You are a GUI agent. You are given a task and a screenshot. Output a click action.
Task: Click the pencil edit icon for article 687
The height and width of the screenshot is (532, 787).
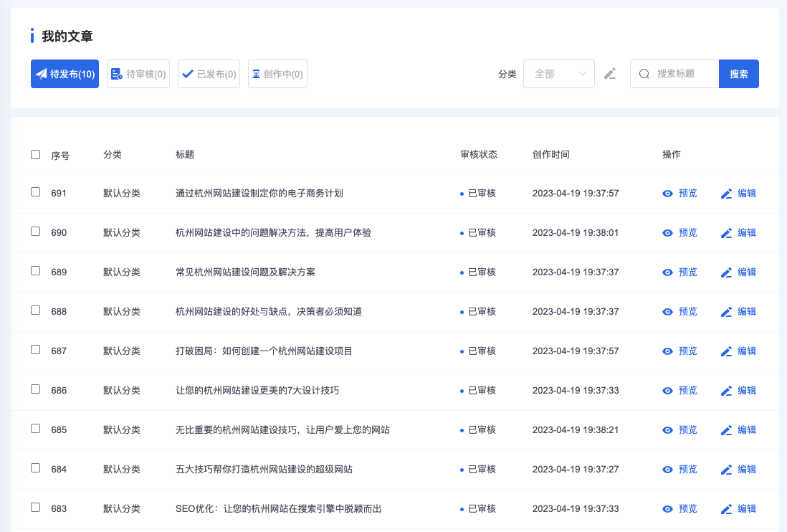click(x=726, y=351)
